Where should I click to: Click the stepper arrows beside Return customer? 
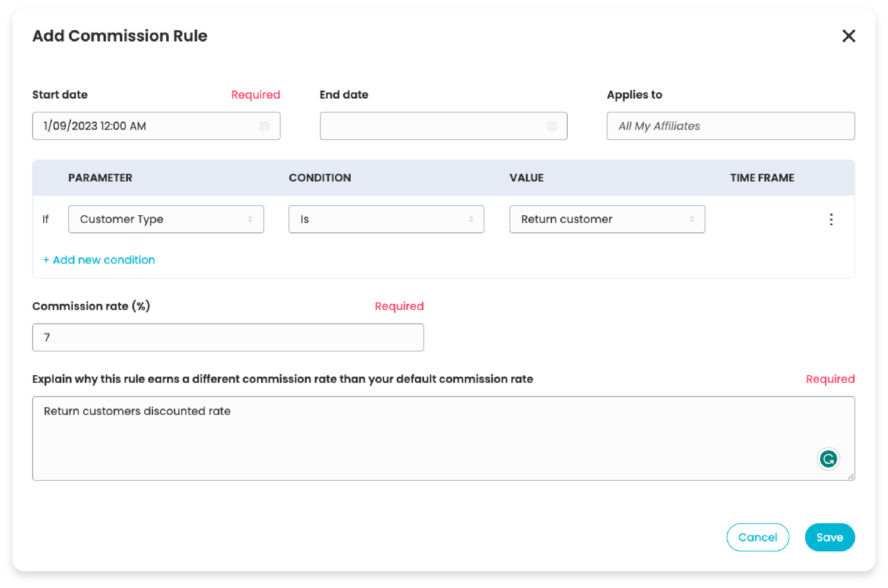pyautogui.click(x=692, y=219)
